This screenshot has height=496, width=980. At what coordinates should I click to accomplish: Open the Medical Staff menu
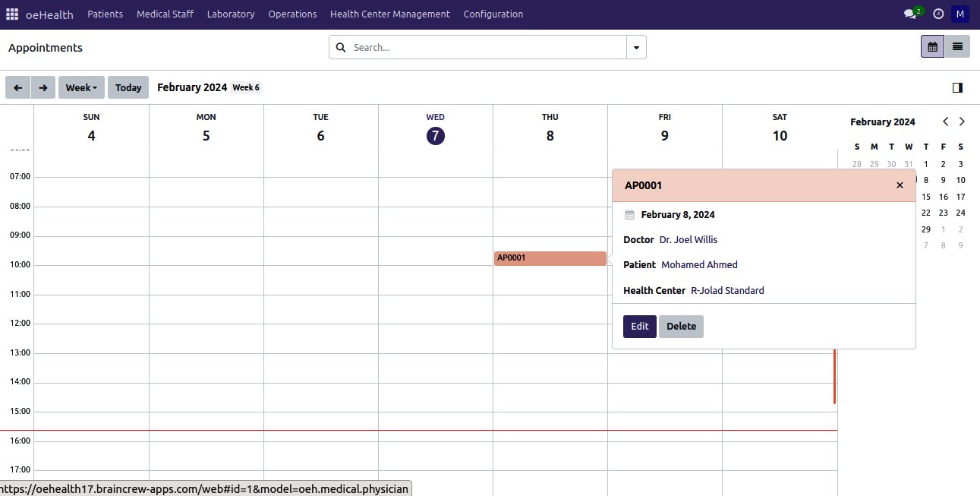[x=165, y=14]
